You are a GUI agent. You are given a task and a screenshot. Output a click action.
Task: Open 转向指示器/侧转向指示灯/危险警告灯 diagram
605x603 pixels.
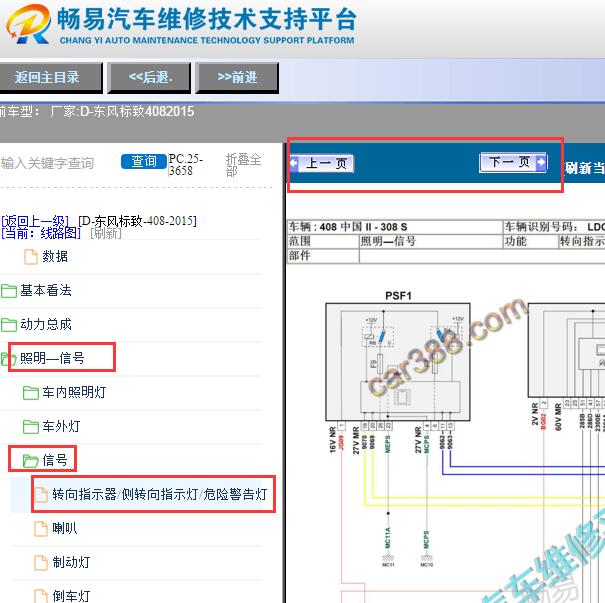click(x=160, y=494)
